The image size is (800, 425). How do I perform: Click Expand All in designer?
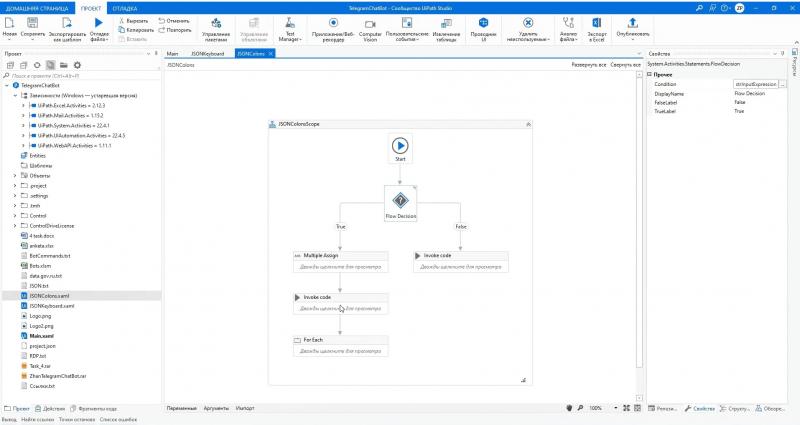tap(589, 65)
